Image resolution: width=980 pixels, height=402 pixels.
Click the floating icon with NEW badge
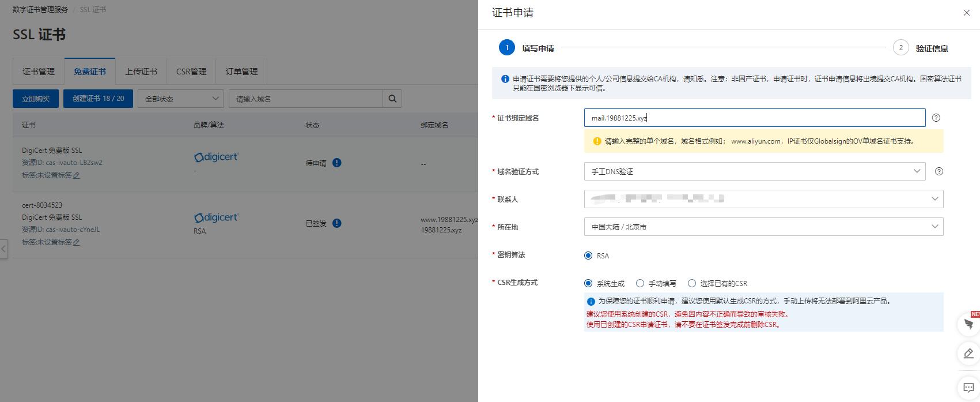[968, 324]
